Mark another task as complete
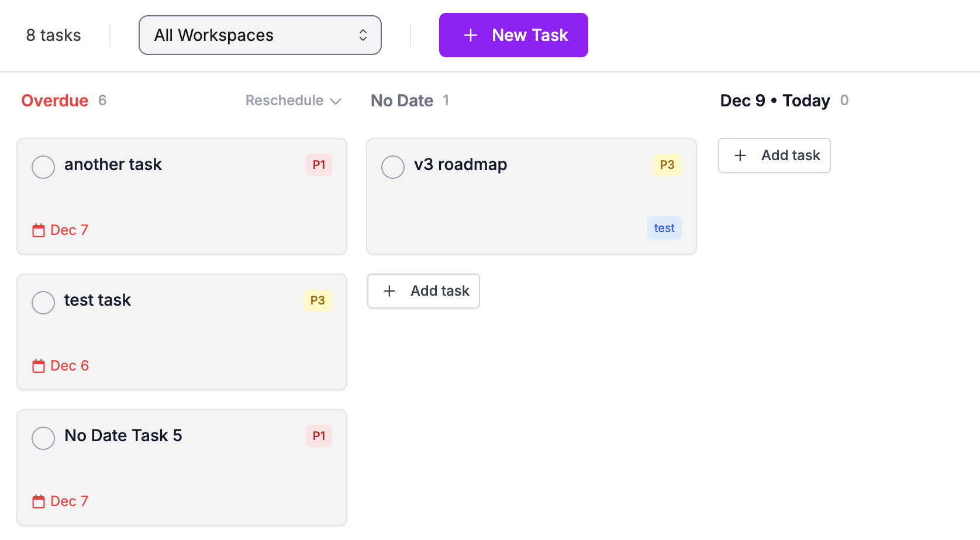The height and width of the screenshot is (540, 980). tap(43, 167)
